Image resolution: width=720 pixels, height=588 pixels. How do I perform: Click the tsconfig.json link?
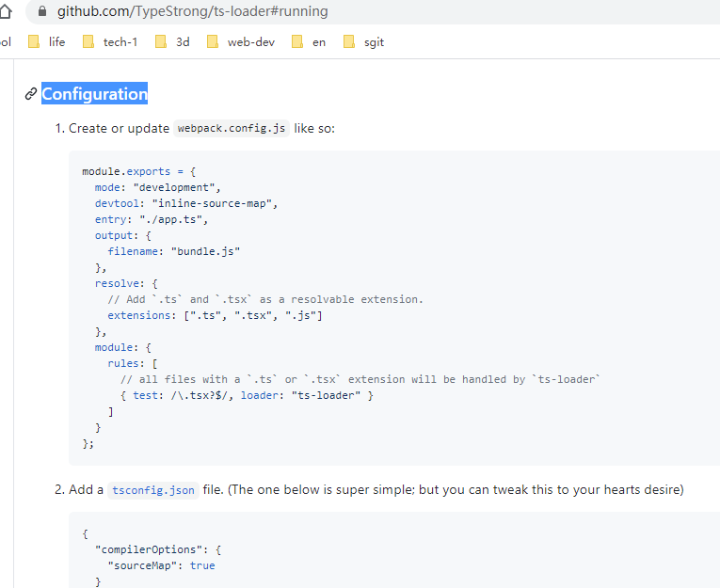[x=154, y=490]
